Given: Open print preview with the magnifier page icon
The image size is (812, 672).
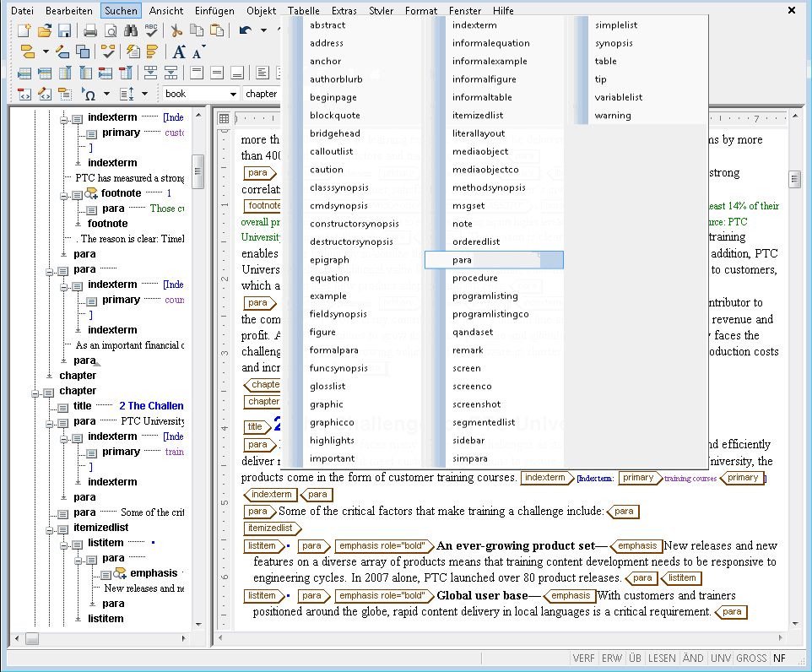Looking at the screenshot, I should (x=111, y=30).
